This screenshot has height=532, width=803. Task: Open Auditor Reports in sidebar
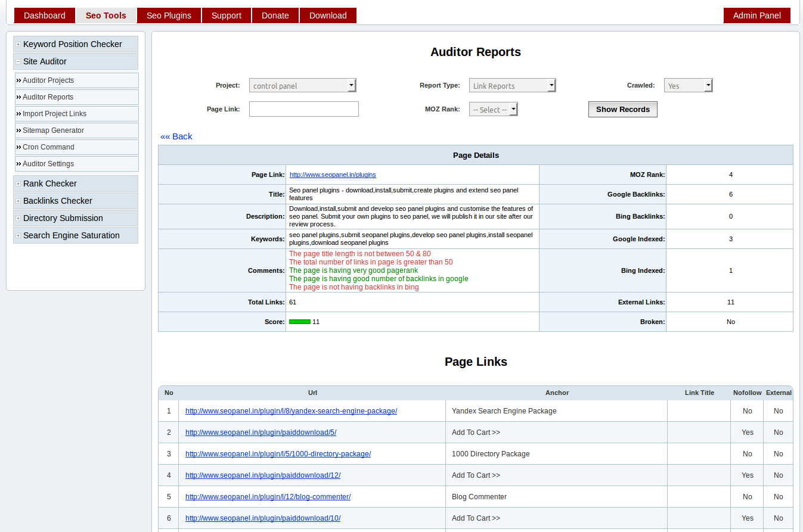point(77,97)
